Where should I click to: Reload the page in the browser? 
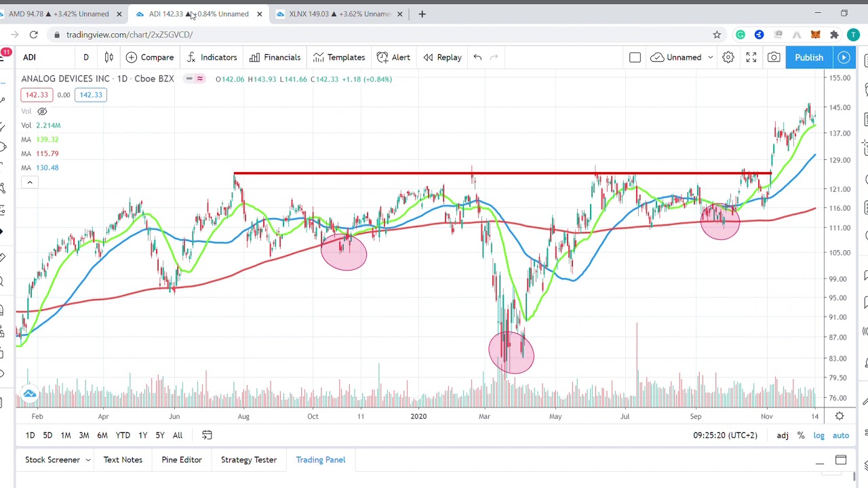click(33, 35)
